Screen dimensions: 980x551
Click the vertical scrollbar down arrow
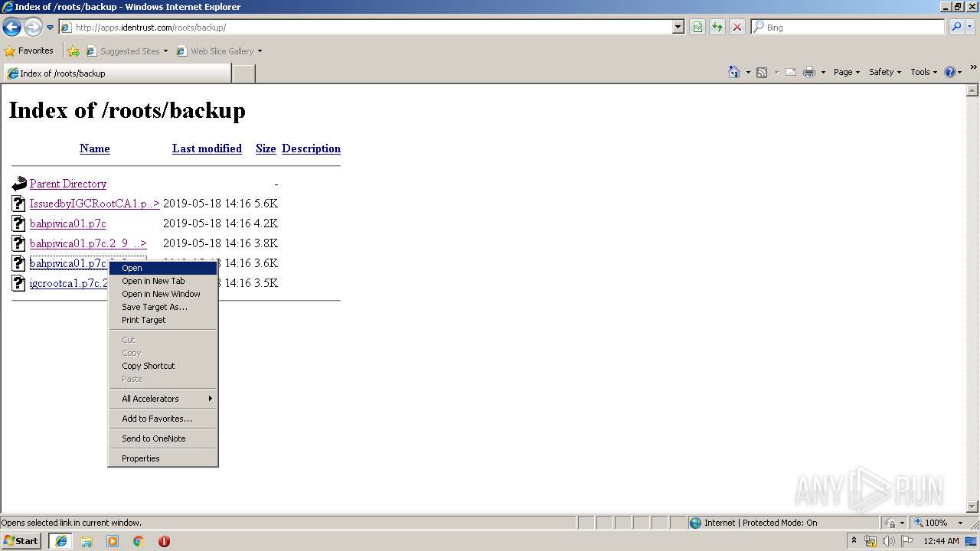point(973,507)
